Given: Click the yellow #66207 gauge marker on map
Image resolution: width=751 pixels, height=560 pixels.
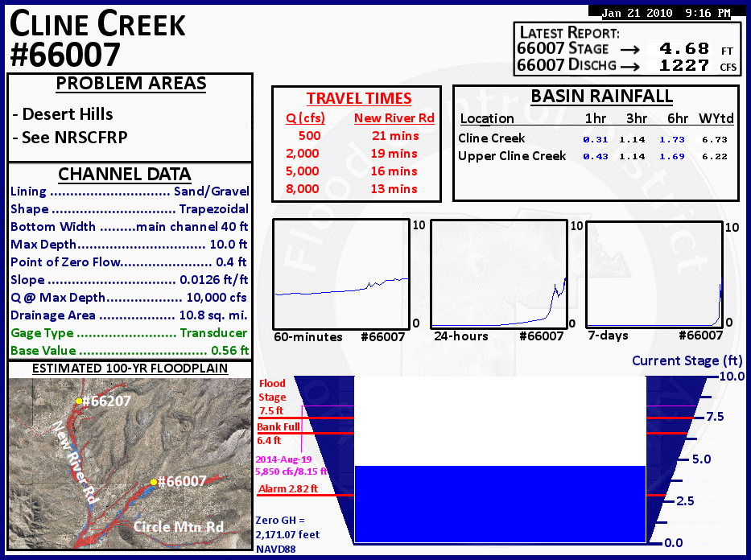Looking at the screenshot, I should [x=79, y=400].
